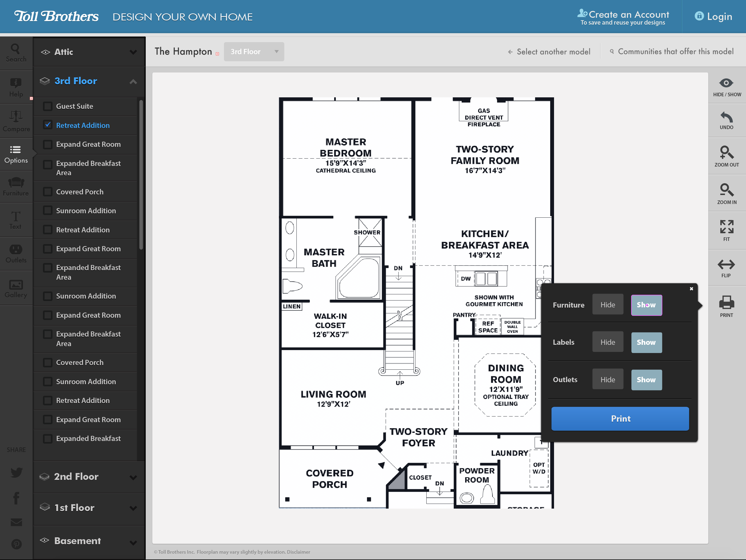Click the Zoom Out control
The image size is (746, 560).
click(x=727, y=156)
